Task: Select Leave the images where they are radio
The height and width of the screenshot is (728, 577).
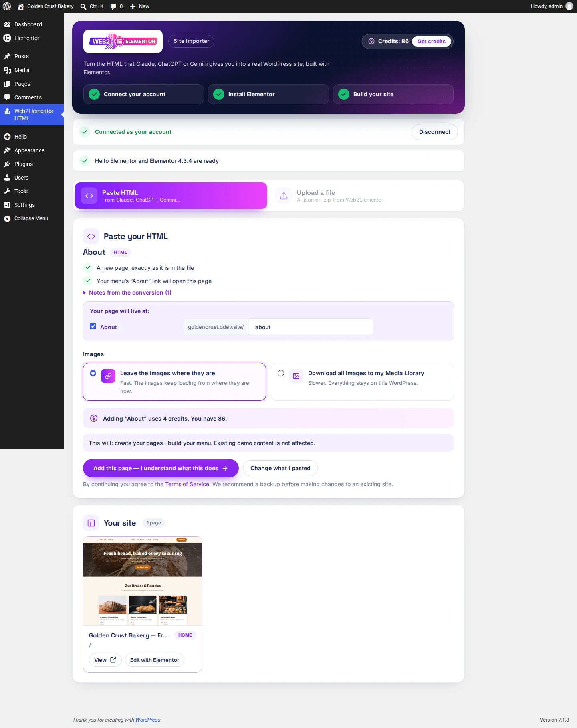Action: (93, 373)
